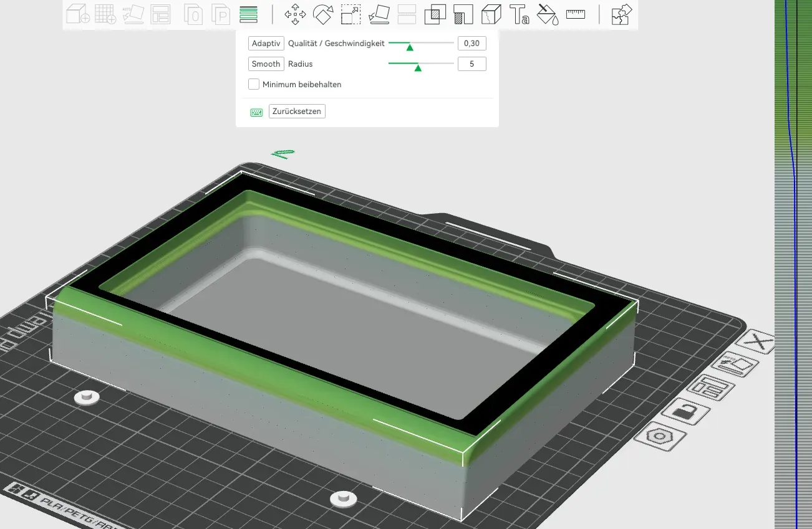Image resolution: width=812 pixels, height=529 pixels.
Task: Adjust the Qualität / Geschwindigkeit slider
Action: 421,44
